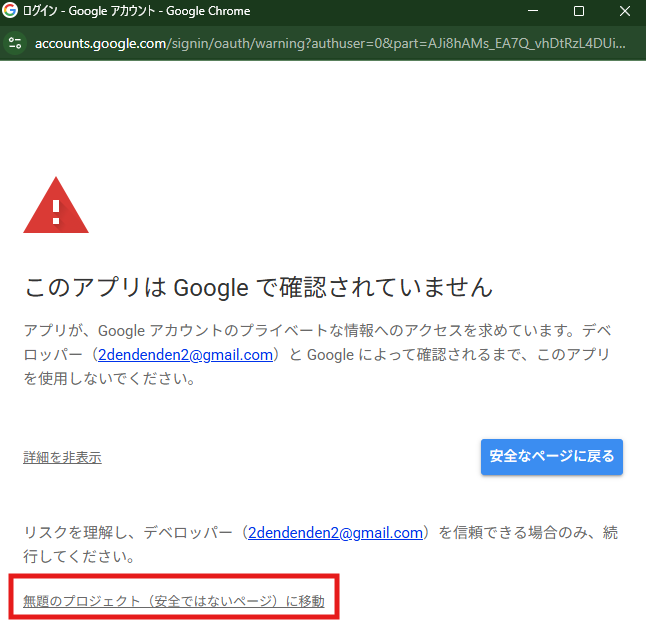Image resolution: width=646 pixels, height=621 pixels.
Task: Proceed via 無題のプロジェクト（安全ではないページ）に移動 link
Action: coord(174,601)
